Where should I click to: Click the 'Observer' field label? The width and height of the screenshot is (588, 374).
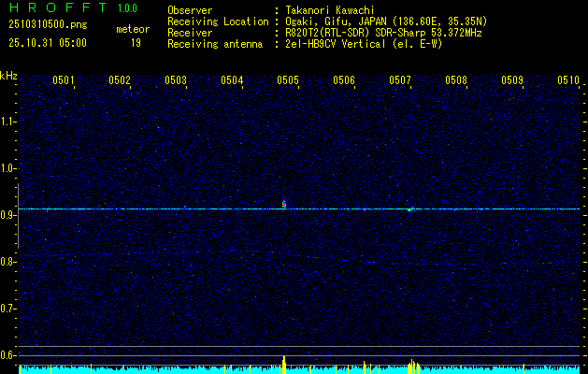190,10
